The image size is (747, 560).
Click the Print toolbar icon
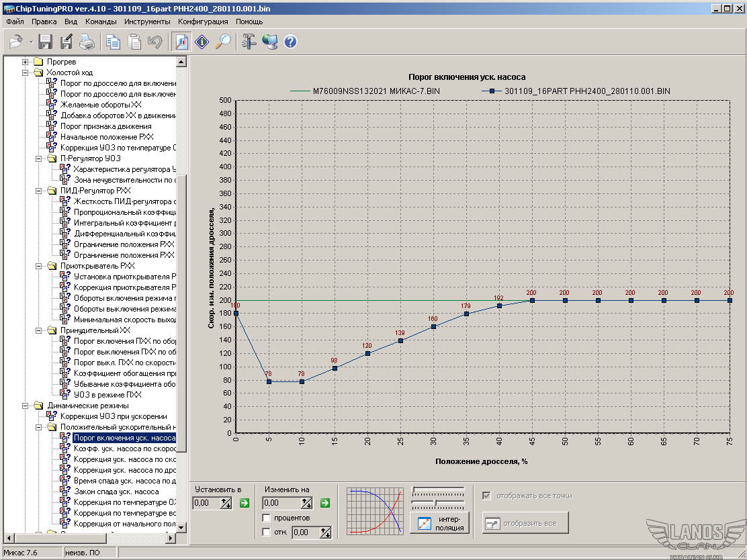[x=87, y=42]
